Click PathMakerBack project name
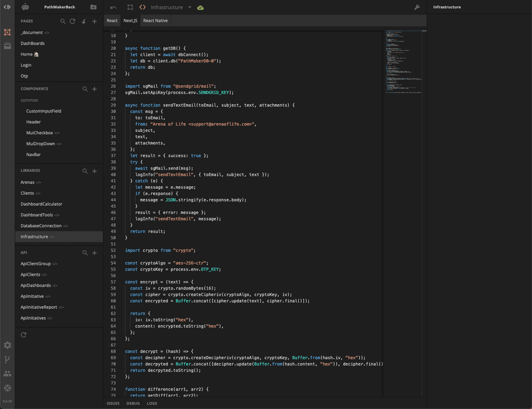 point(60,7)
